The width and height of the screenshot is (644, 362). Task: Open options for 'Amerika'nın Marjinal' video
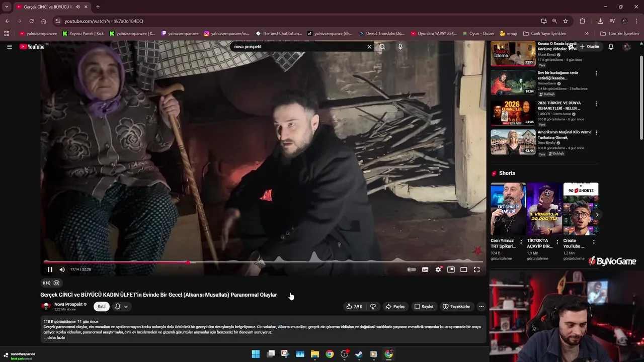click(x=596, y=133)
